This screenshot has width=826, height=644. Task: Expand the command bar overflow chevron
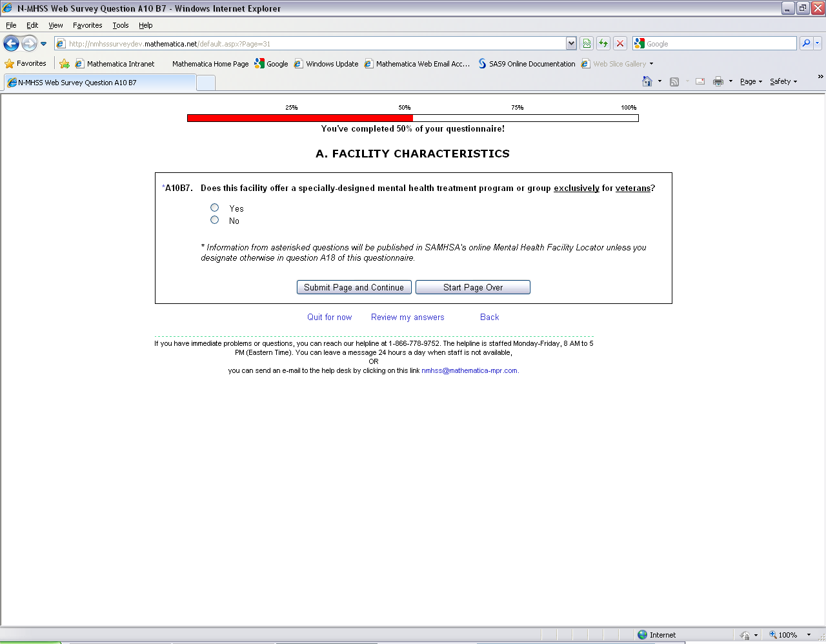tap(820, 77)
